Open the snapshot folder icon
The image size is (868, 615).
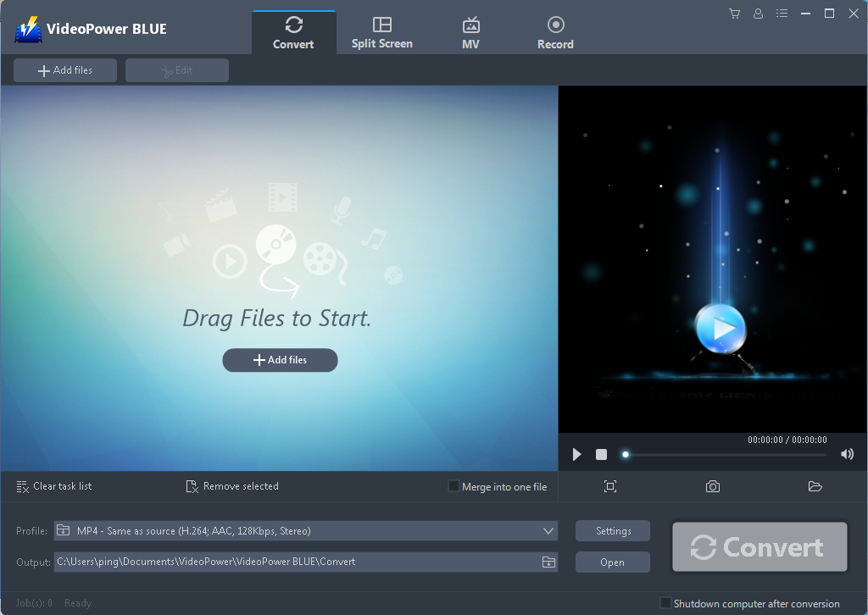815,486
